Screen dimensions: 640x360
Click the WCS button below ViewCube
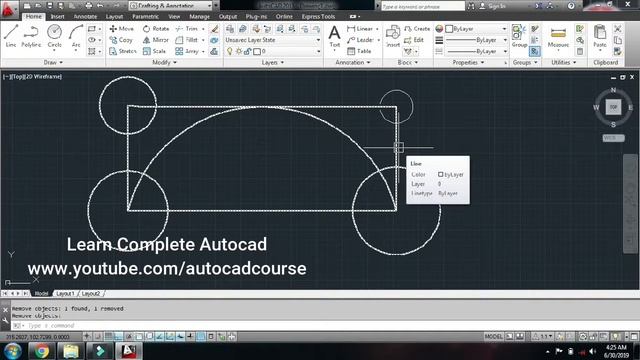point(613,138)
